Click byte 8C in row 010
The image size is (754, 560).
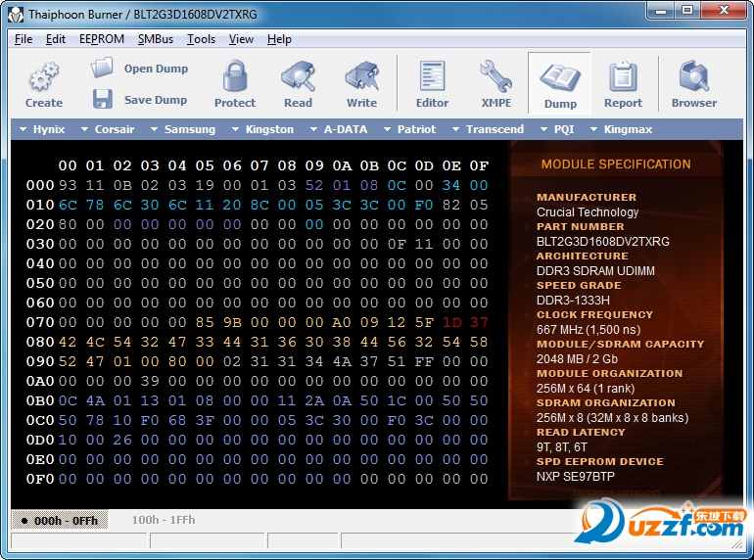click(259, 205)
